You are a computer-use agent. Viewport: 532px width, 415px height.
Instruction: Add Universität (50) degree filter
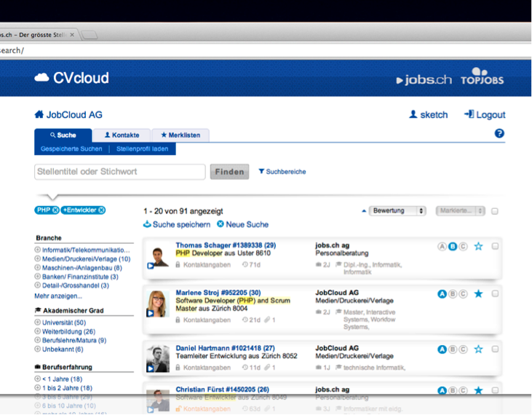click(60, 323)
